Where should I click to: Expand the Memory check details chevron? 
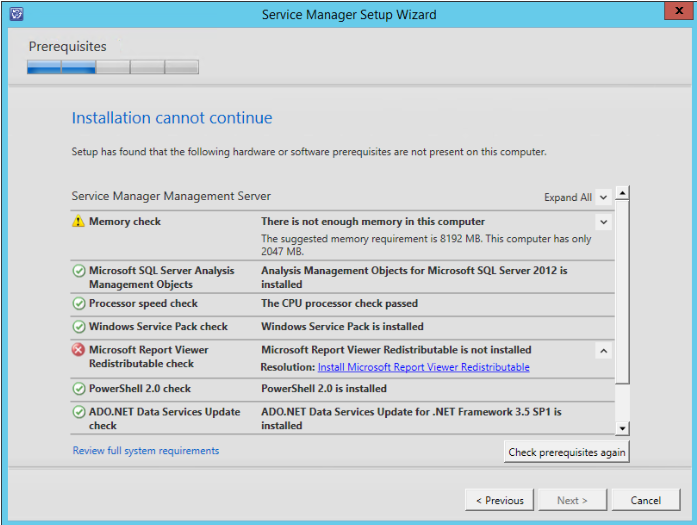click(603, 222)
